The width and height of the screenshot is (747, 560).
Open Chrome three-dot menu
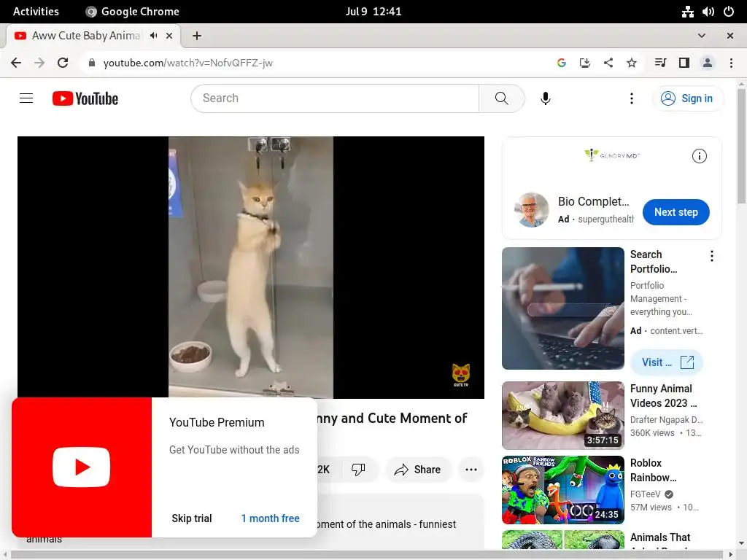tap(731, 63)
